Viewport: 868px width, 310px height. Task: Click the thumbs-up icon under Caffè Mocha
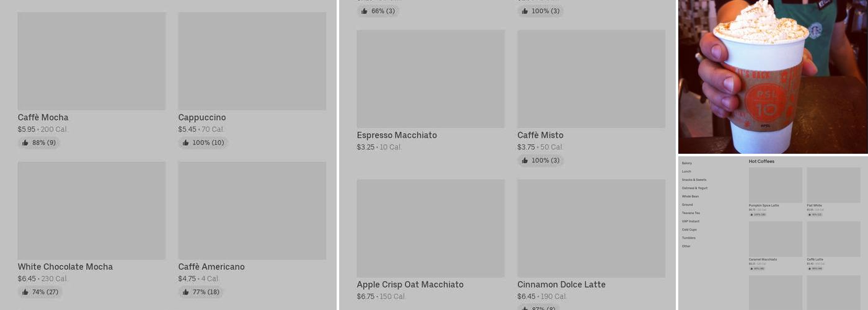25,143
